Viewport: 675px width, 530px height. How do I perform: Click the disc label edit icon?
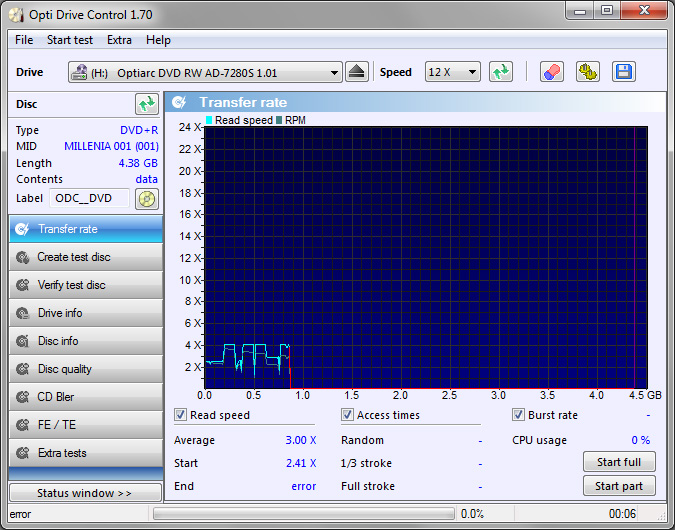click(147, 198)
